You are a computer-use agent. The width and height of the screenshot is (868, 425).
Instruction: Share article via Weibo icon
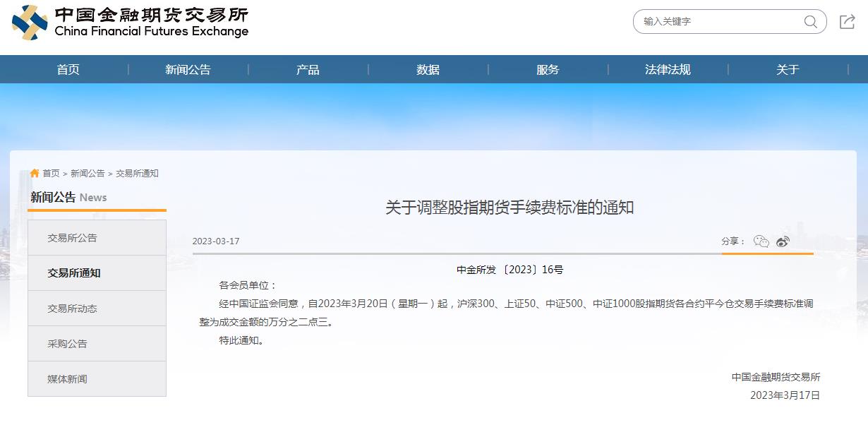pyautogui.click(x=783, y=241)
